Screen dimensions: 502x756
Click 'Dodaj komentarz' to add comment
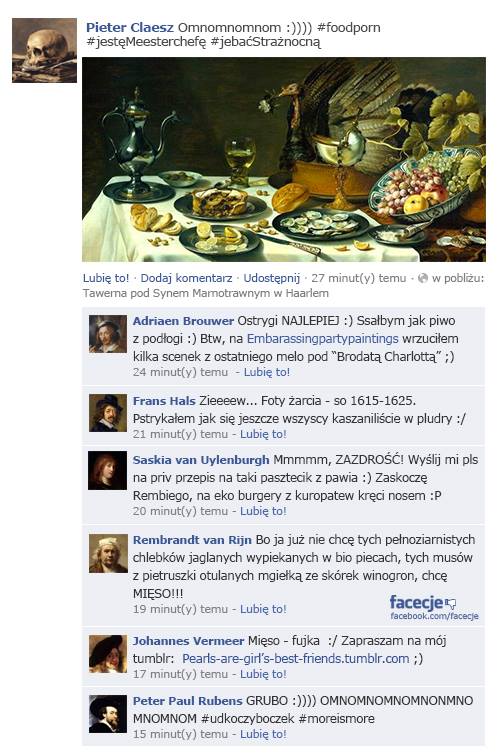[x=186, y=278]
